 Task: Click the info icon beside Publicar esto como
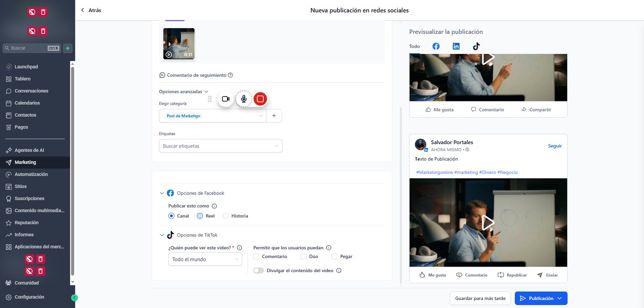tap(215, 206)
